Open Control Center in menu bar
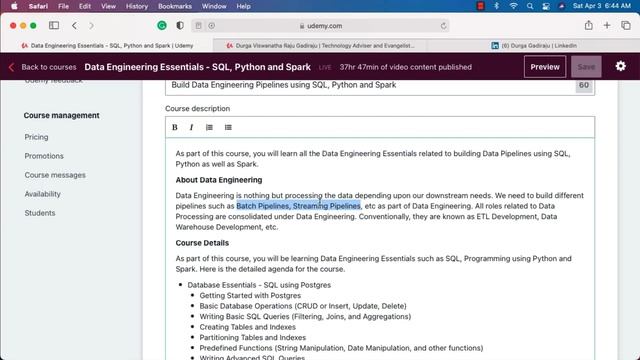The height and width of the screenshot is (360, 640). (546, 6)
